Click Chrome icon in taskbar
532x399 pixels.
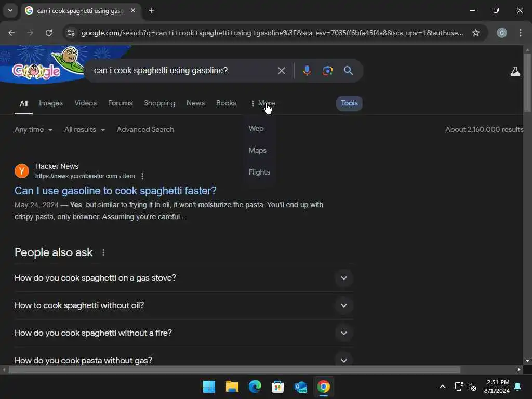coord(323,387)
